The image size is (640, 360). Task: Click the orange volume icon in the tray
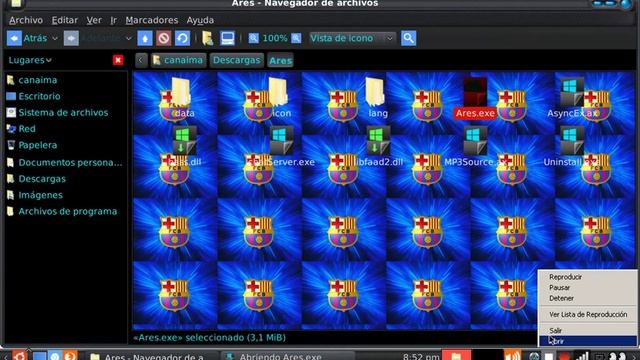(x=512, y=356)
